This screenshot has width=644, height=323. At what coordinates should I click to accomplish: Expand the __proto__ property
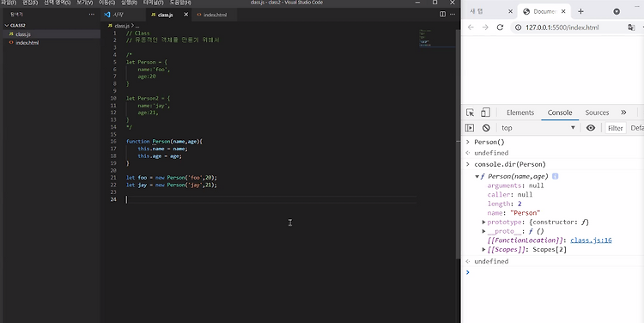coord(483,231)
